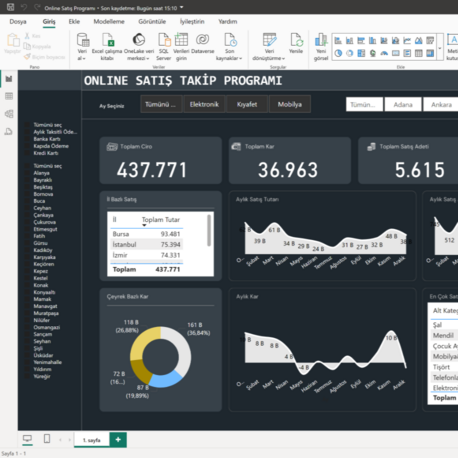Select the 1. sayfa page tab
The image size is (458, 458).
tap(92, 440)
